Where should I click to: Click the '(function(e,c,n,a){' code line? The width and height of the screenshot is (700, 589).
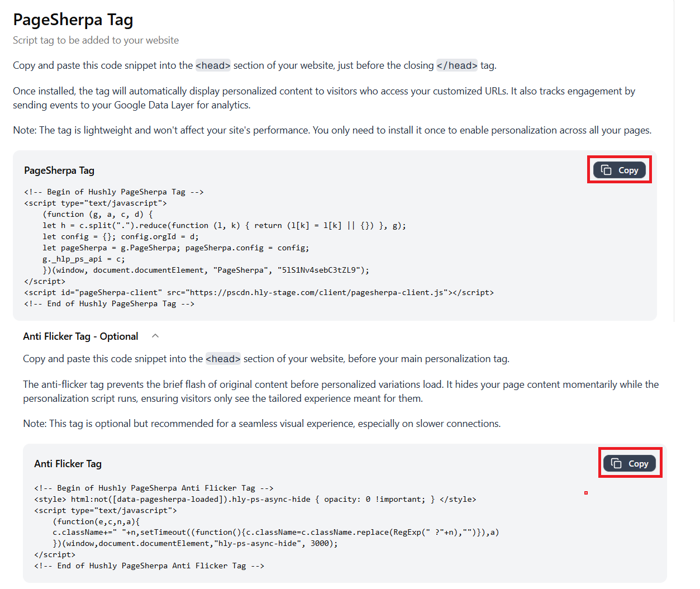tap(96, 521)
